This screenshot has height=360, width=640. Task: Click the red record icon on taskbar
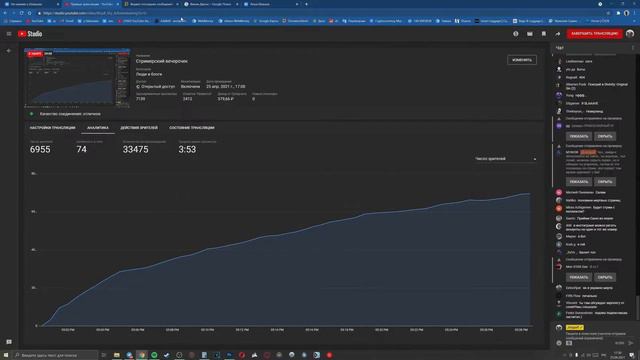point(329,355)
